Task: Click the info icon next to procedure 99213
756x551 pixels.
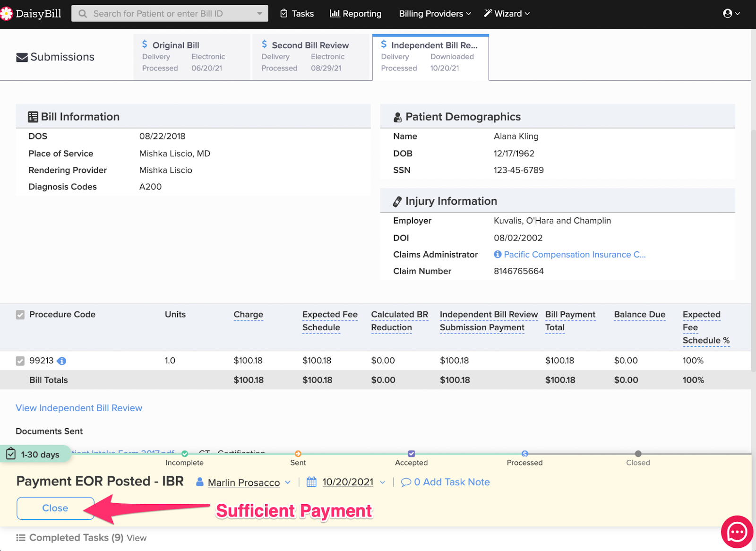Action: coord(62,361)
